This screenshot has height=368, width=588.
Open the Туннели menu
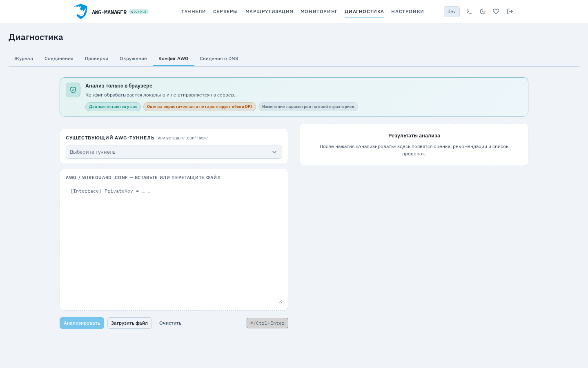(x=194, y=11)
